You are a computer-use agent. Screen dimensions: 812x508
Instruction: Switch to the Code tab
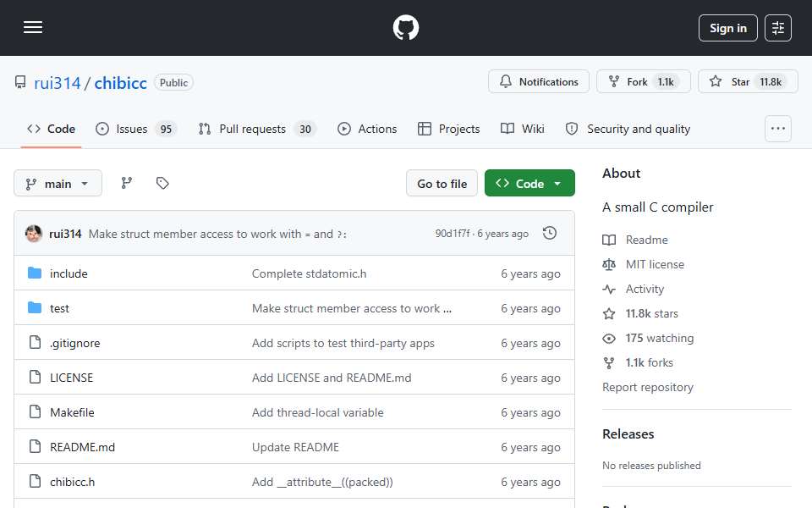pos(52,129)
